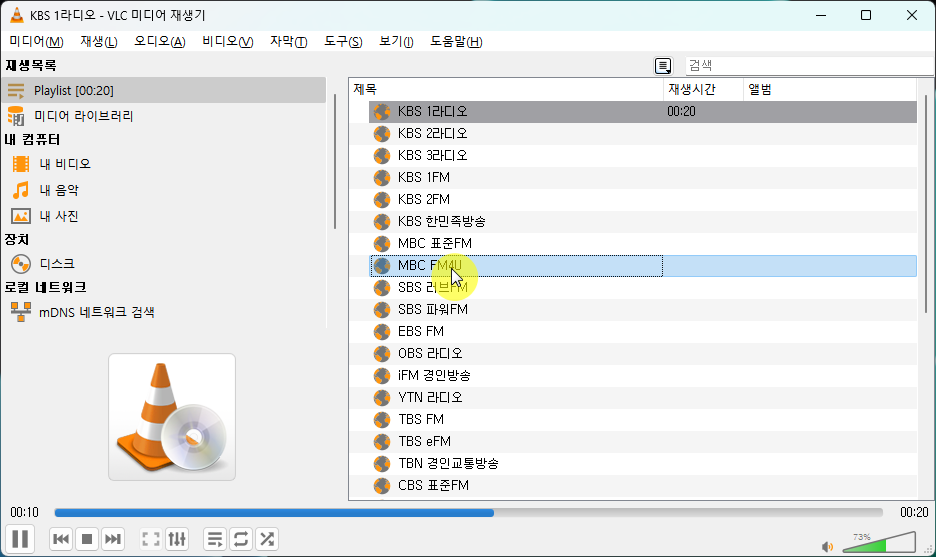This screenshot has width=936, height=557.
Task: Select TBN 경인교통방송 playlist row
Action: (643, 463)
